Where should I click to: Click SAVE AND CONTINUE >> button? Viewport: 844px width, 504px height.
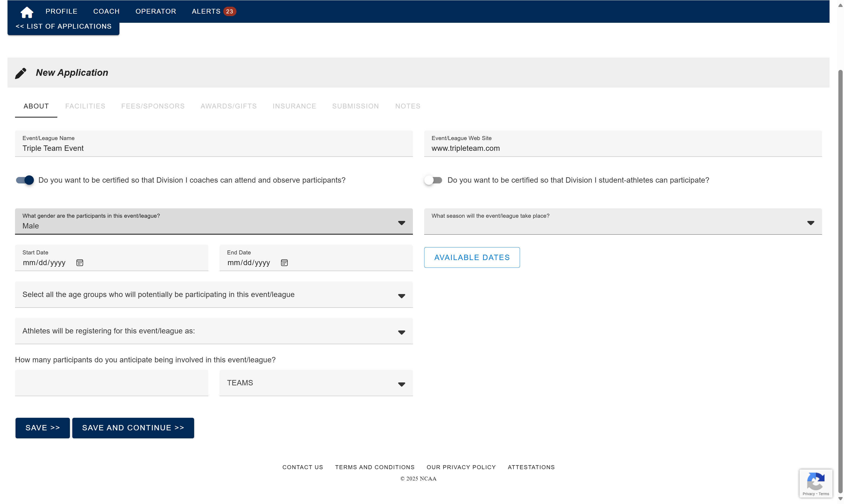(133, 428)
